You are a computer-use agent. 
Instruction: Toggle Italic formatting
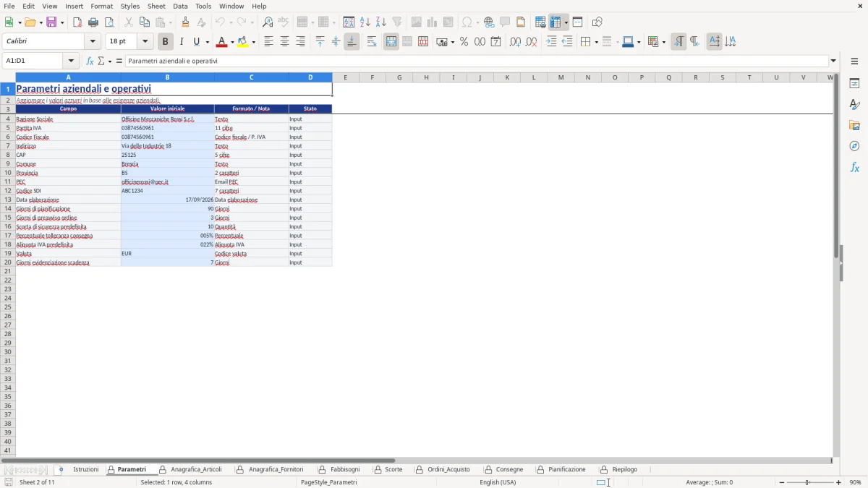pyautogui.click(x=182, y=42)
